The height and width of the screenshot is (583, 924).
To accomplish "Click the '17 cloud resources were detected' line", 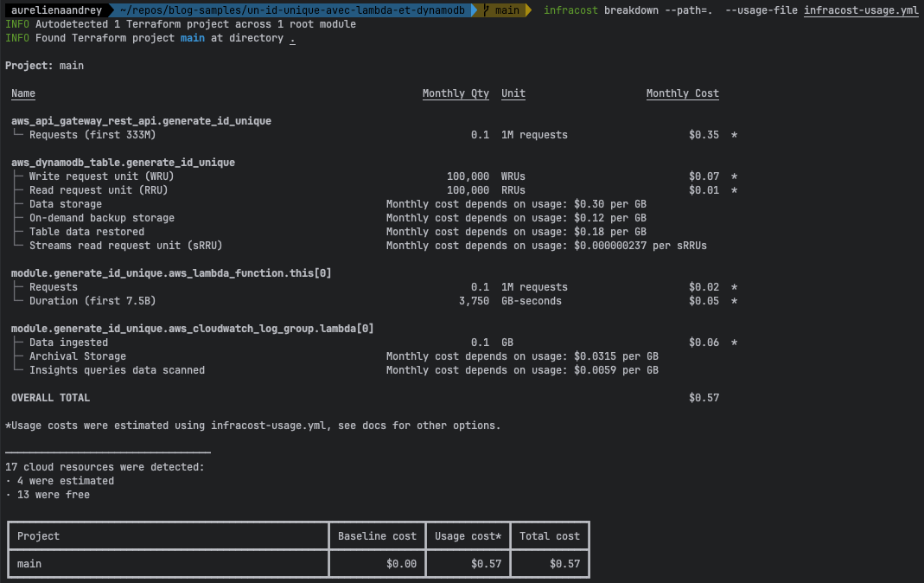I will 105,467.
